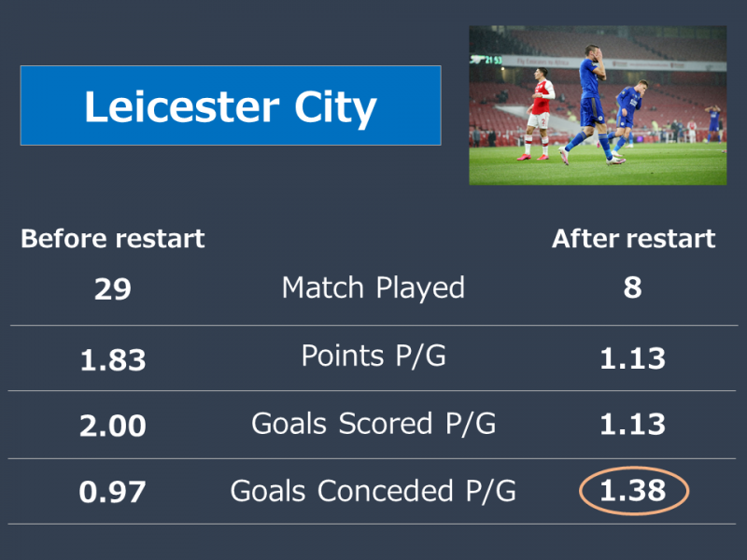Click the after-restart 1.13 goals scored value
747x560 pixels.
coord(633,424)
